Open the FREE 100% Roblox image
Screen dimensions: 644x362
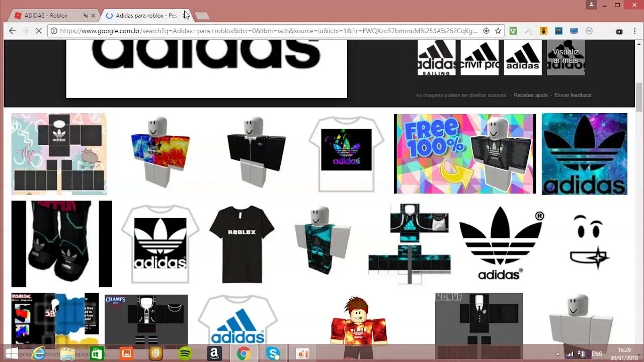click(465, 154)
